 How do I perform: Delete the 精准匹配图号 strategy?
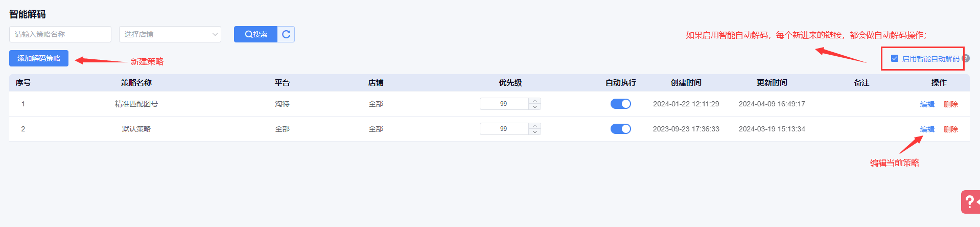point(950,104)
